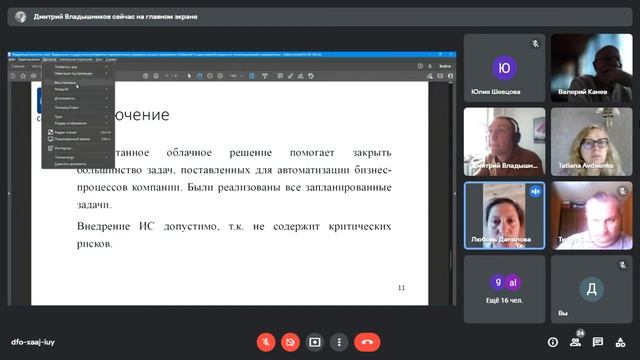Click the zoom in plus icon
Image resolution: width=640 pixels, height=360 pixels.
pyautogui.click(x=220, y=76)
